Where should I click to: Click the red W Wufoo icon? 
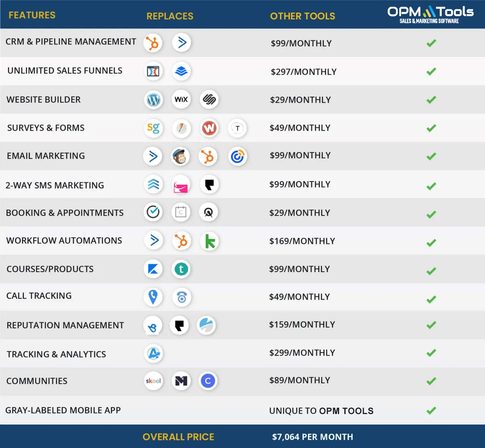[x=209, y=128]
